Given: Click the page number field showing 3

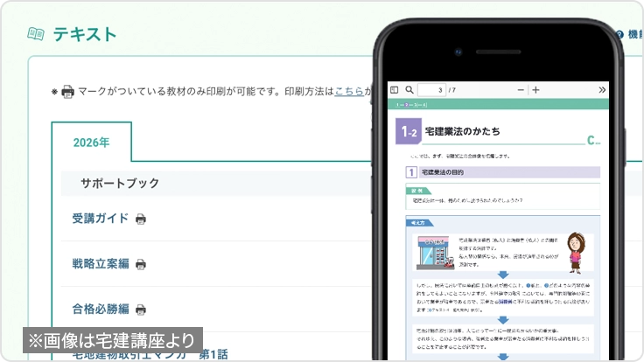Looking at the screenshot, I should point(431,90).
